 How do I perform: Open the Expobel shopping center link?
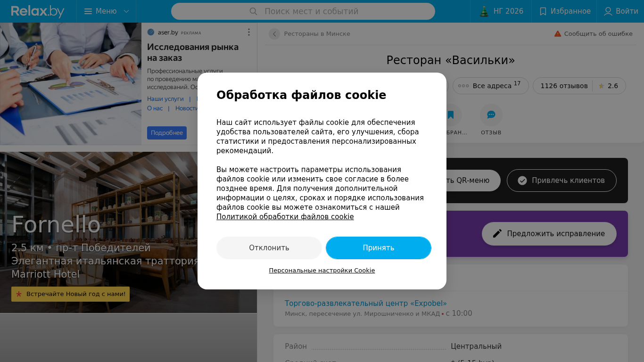pos(365,304)
